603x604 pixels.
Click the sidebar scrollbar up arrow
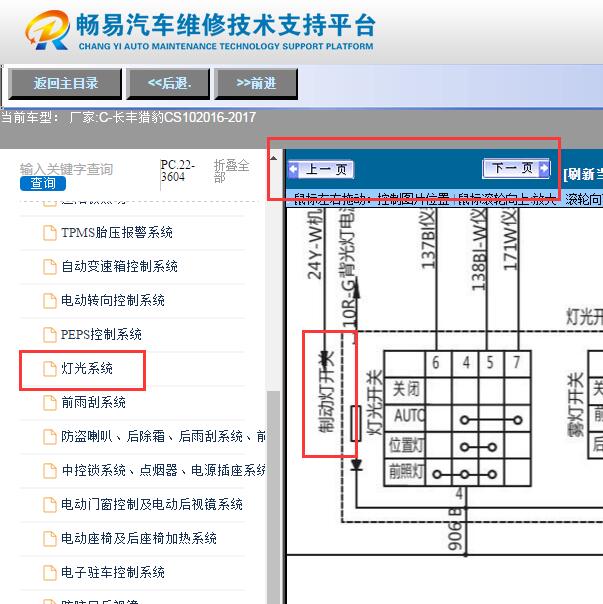point(274,158)
